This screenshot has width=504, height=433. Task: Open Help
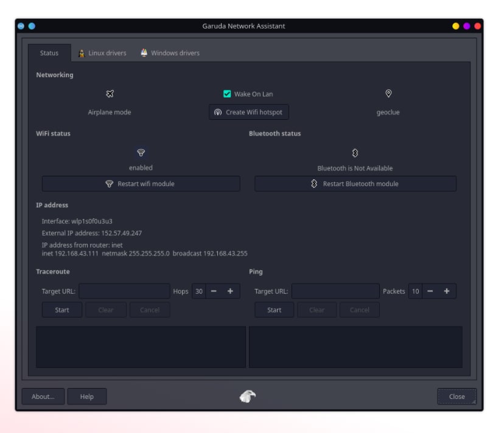pyautogui.click(x=87, y=397)
